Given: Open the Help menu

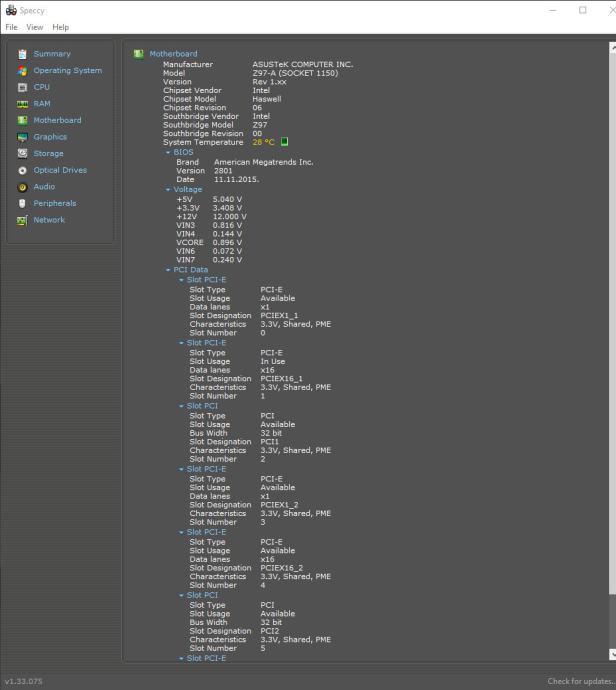Looking at the screenshot, I should coord(60,27).
